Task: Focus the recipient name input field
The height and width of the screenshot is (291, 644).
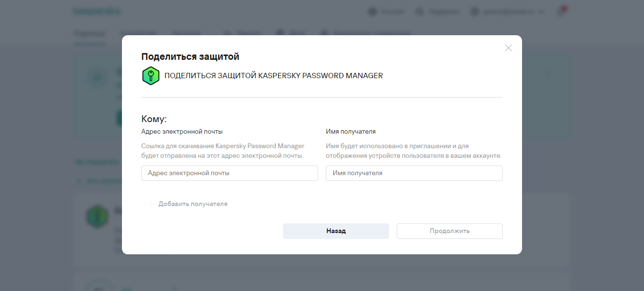Action: [x=414, y=173]
